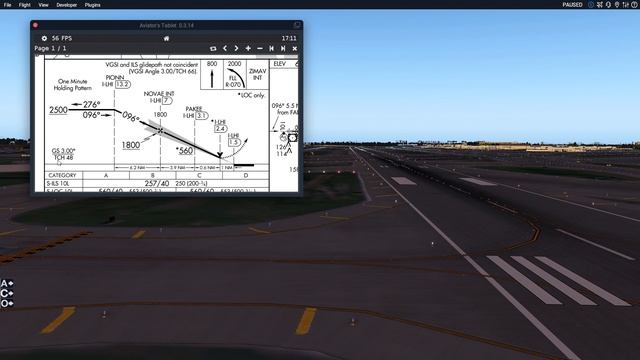Open tablet settings gear icon
This screenshot has height=360, width=640.
(x=44, y=38)
